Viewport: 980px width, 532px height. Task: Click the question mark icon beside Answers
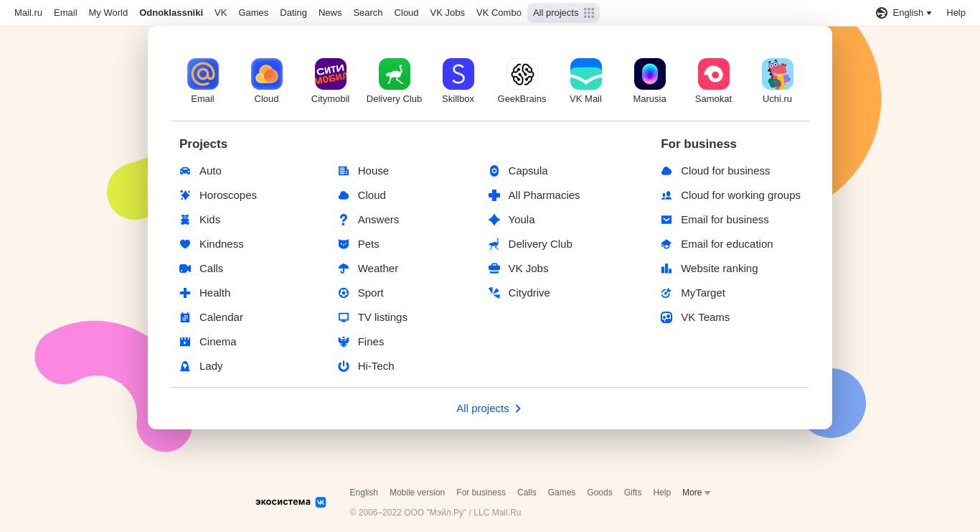pyautogui.click(x=344, y=220)
